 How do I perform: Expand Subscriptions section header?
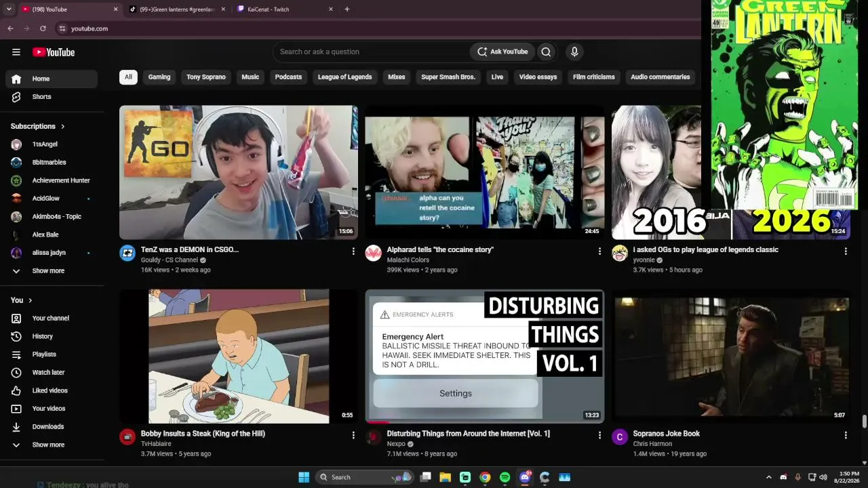point(38,126)
